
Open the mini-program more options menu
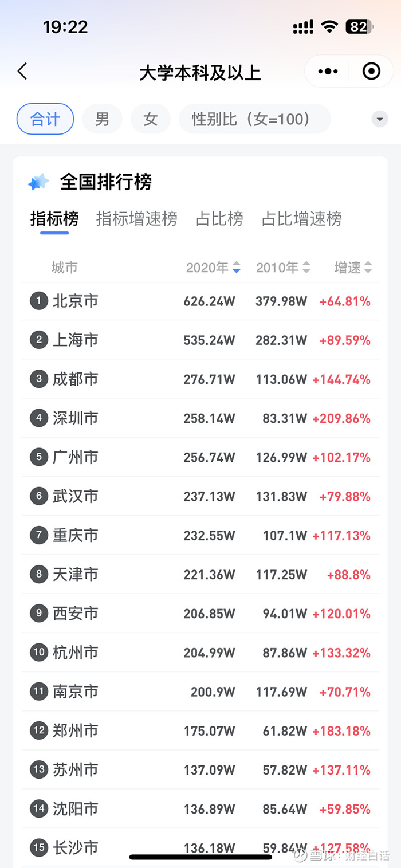pos(328,72)
